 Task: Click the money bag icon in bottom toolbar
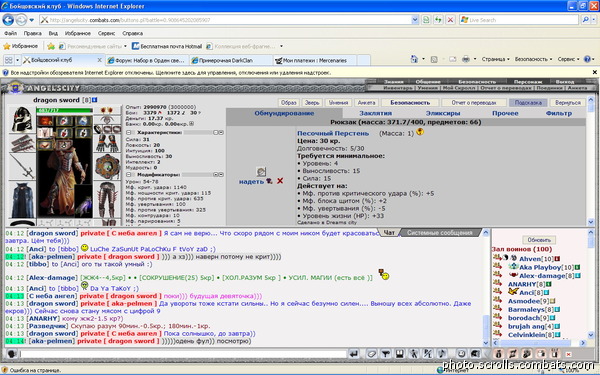pyautogui.click(x=498, y=354)
